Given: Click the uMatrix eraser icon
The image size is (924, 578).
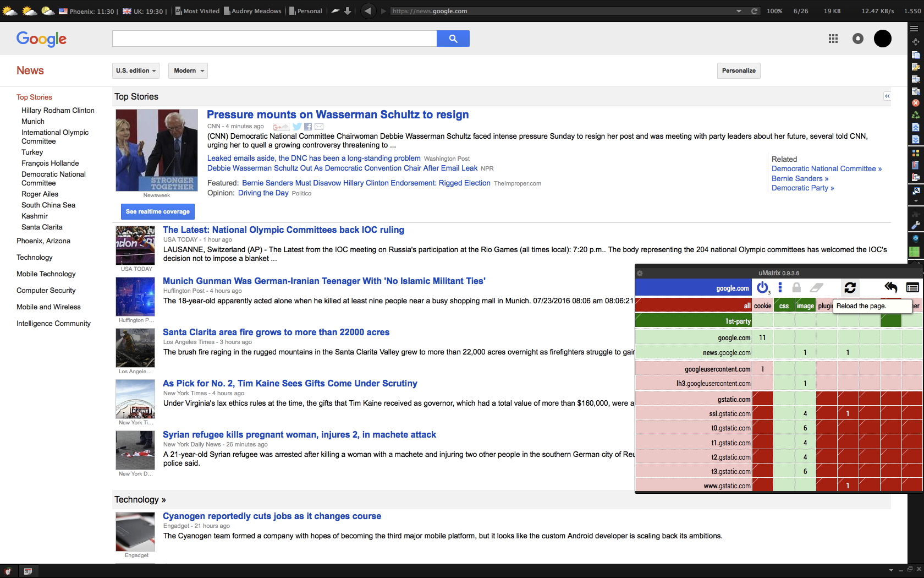Looking at the screenshot, I should tap(817, 287).
